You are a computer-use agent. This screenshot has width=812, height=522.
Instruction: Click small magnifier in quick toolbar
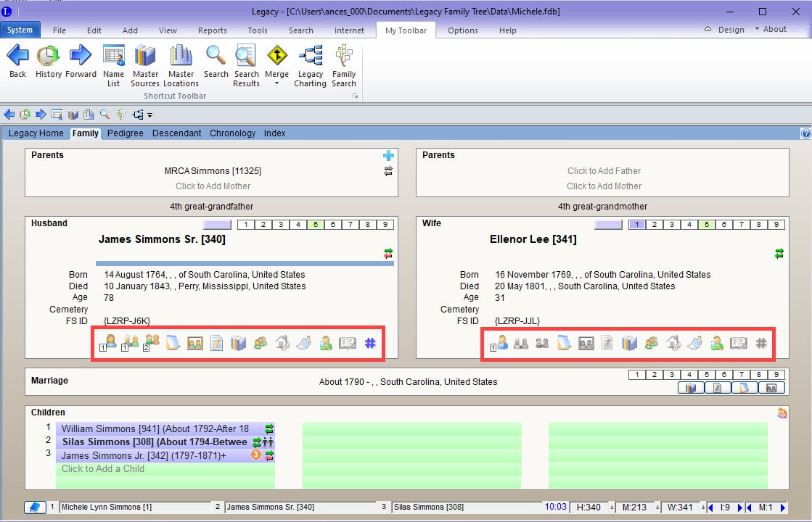pos(104,115)
